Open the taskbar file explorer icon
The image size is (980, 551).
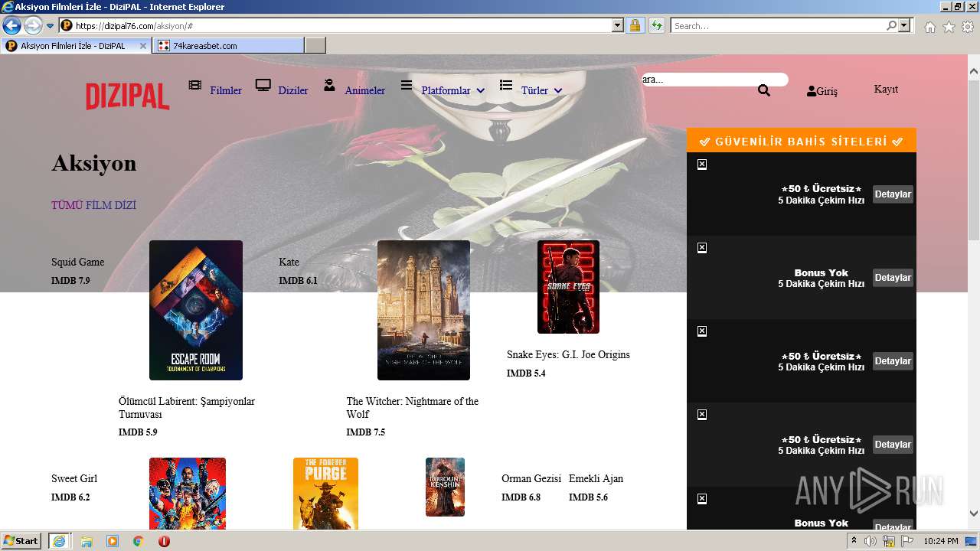click(87, 542)
